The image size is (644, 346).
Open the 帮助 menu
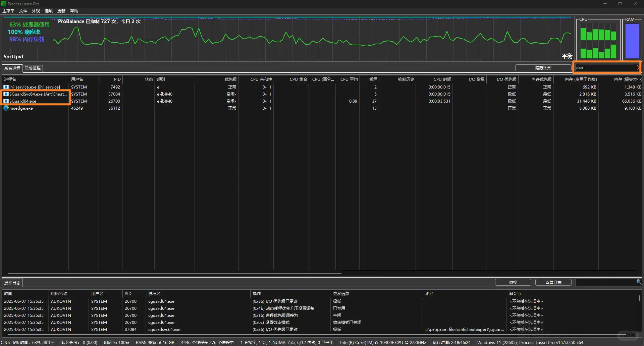[74, 11]
